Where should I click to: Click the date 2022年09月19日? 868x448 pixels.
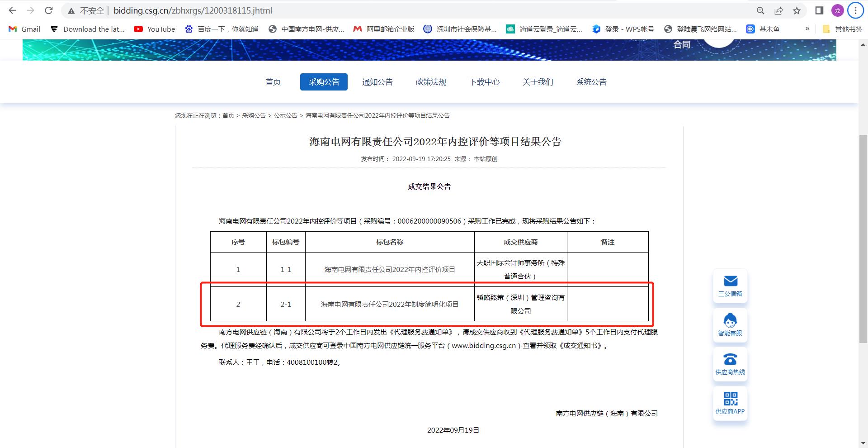click(453, 430)
